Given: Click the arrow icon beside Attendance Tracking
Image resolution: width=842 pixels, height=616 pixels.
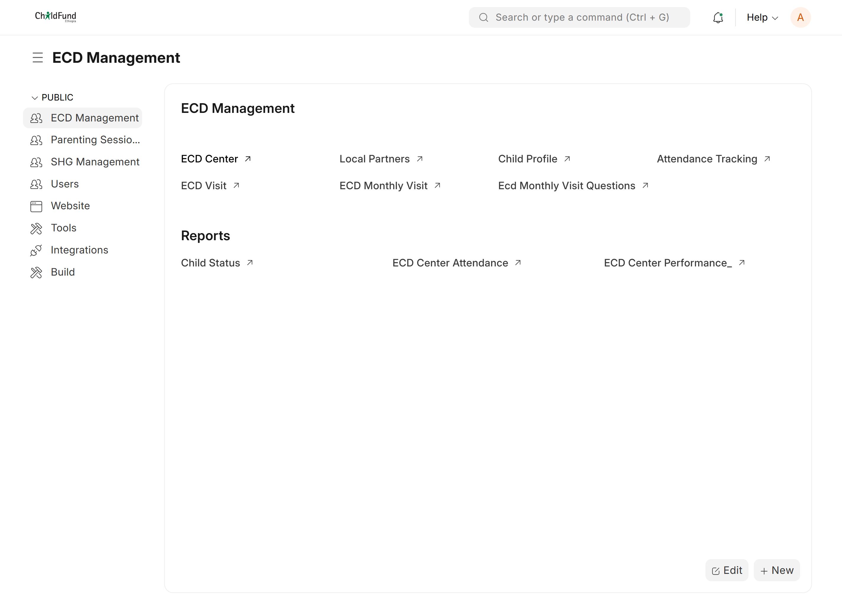Looking at the screenshot, I should (767, 159).
